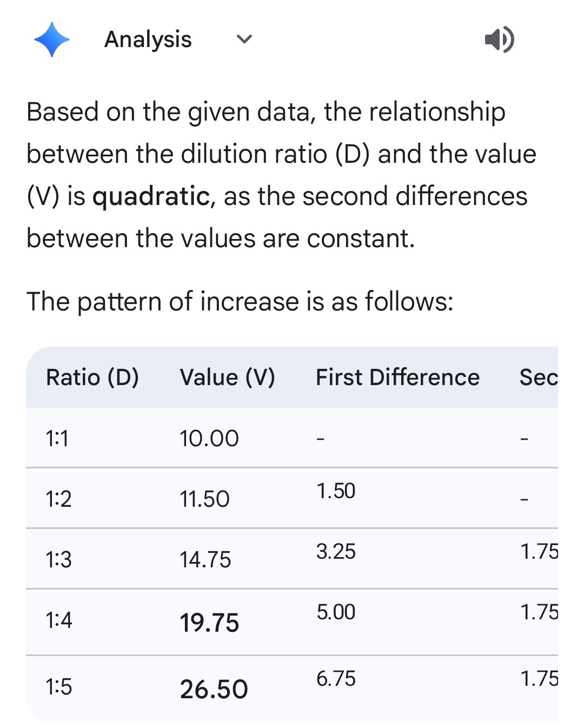This screenshot has height=728, width=584.
Task: Click the 6.75 first difference cell
Action: 336,679
